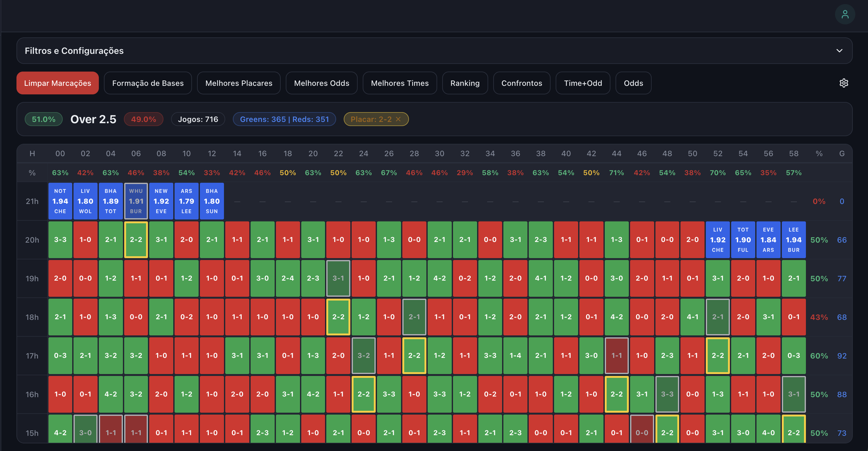Click the Greens: 365 | Reds: 351 badge
The width and height of the screenshot is (868, 451).
click(284, 119)
